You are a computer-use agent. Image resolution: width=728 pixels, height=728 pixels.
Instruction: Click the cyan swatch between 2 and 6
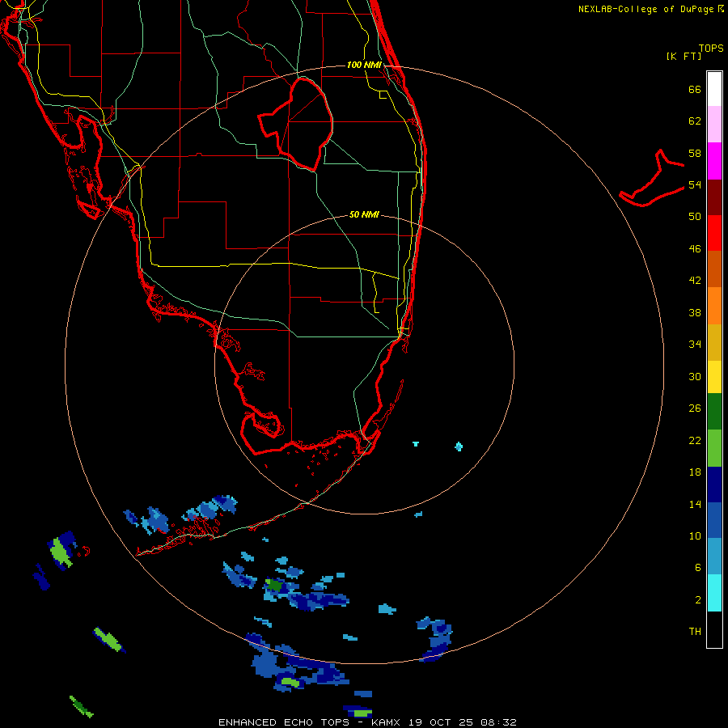[714, 593]
